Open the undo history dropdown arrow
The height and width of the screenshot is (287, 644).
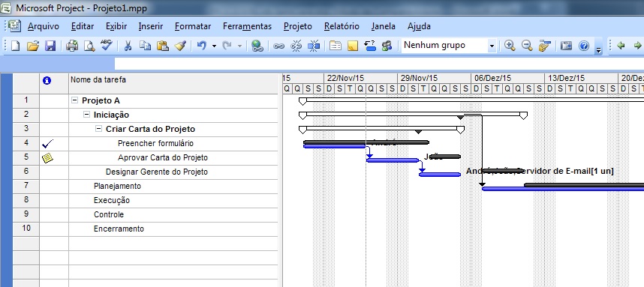pos(214,46)
